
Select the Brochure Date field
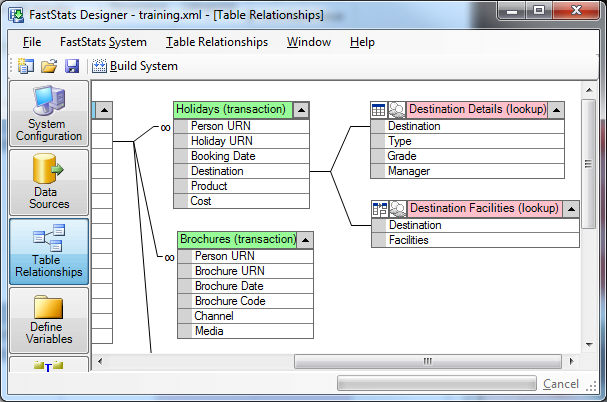245,286
